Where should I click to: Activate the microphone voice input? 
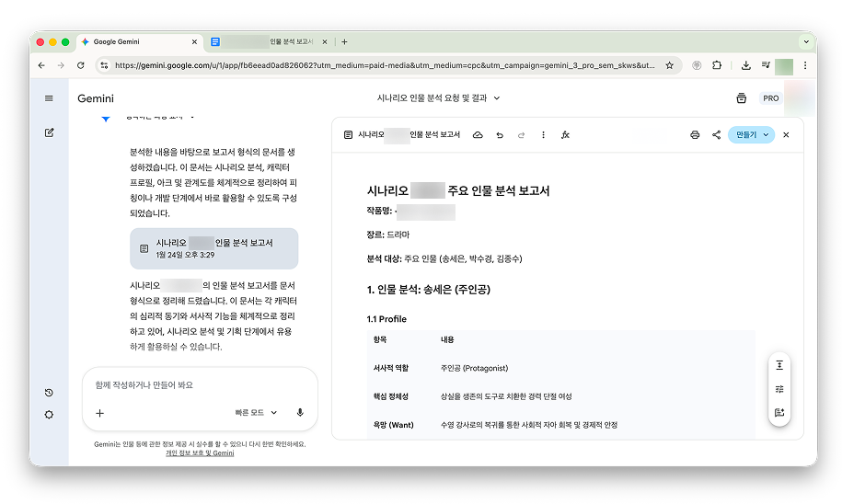pos(300,412)
